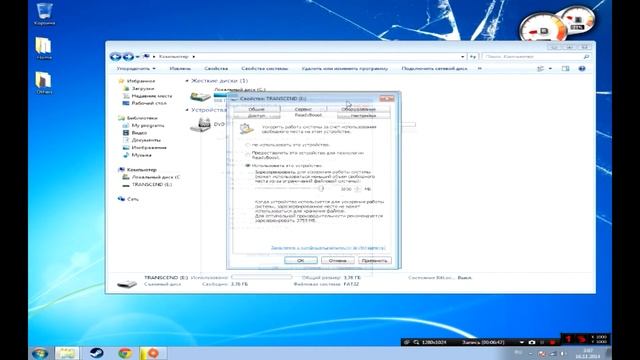Open the view options dropdown arrow in the Explorer toolbar
Screen dimensions: 640x360
550,69
